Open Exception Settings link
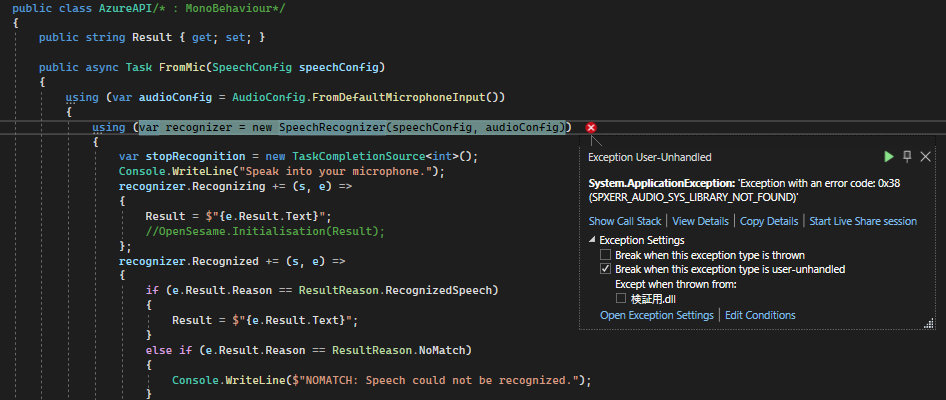 (656, 315)
